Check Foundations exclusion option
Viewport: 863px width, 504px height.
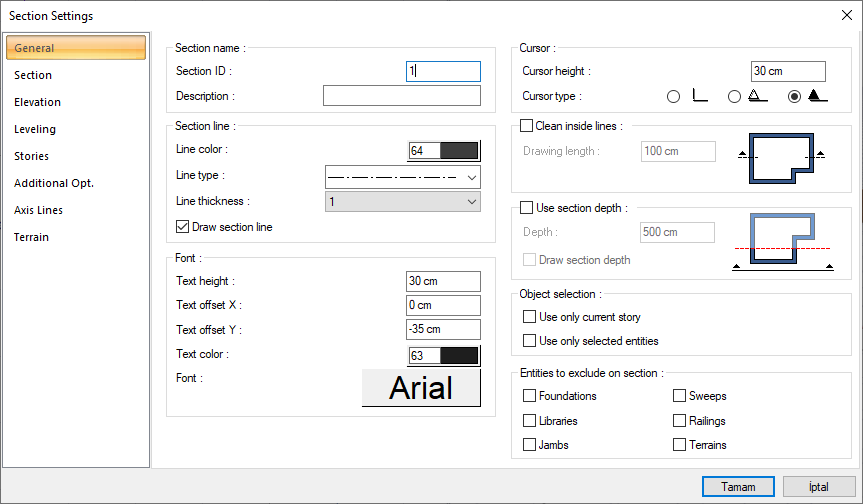tap(530, 396)
